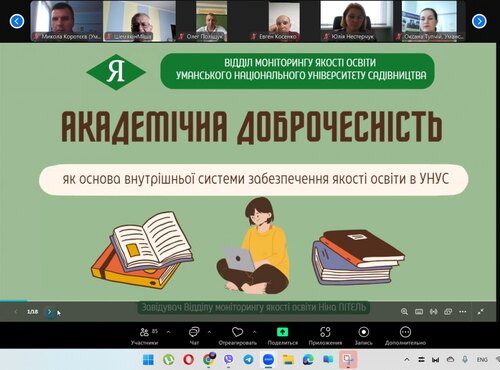
Task: Select Микола Коротєєв's video thumbnail
Action: 66,21
